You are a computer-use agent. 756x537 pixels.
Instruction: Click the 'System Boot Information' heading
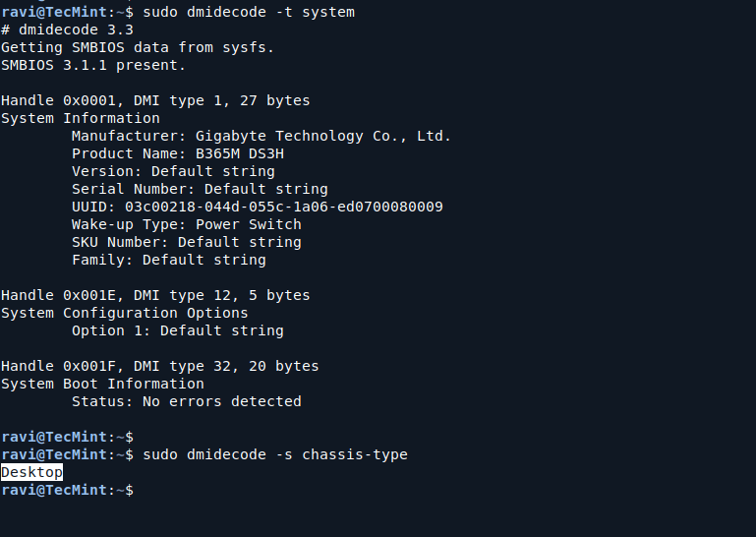(x=102, y=384)
